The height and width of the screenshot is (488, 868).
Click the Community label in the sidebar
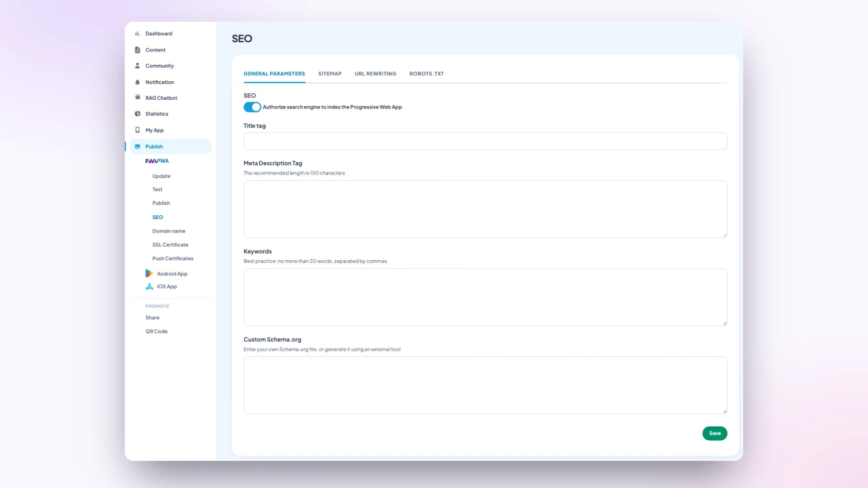159,66
